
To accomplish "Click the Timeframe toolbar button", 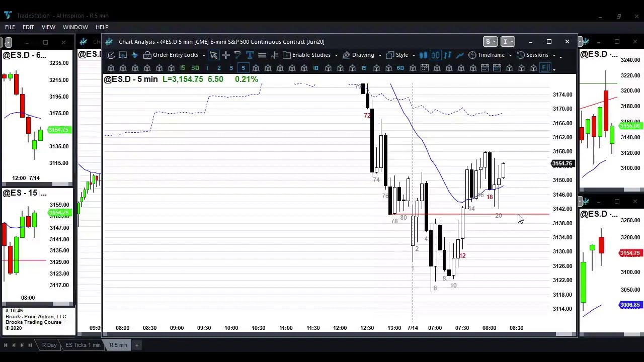I will coord(486,55).
